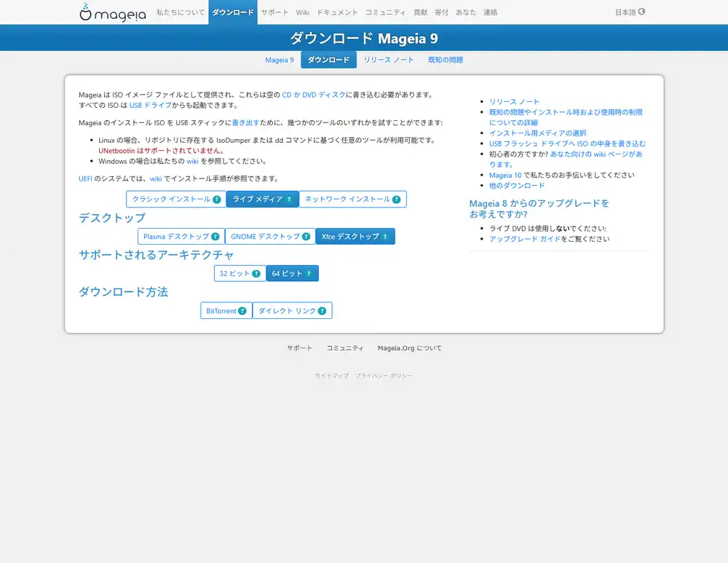728x563 pixels.
Task: Click the Mageia logo
Action: pos(112,12)
